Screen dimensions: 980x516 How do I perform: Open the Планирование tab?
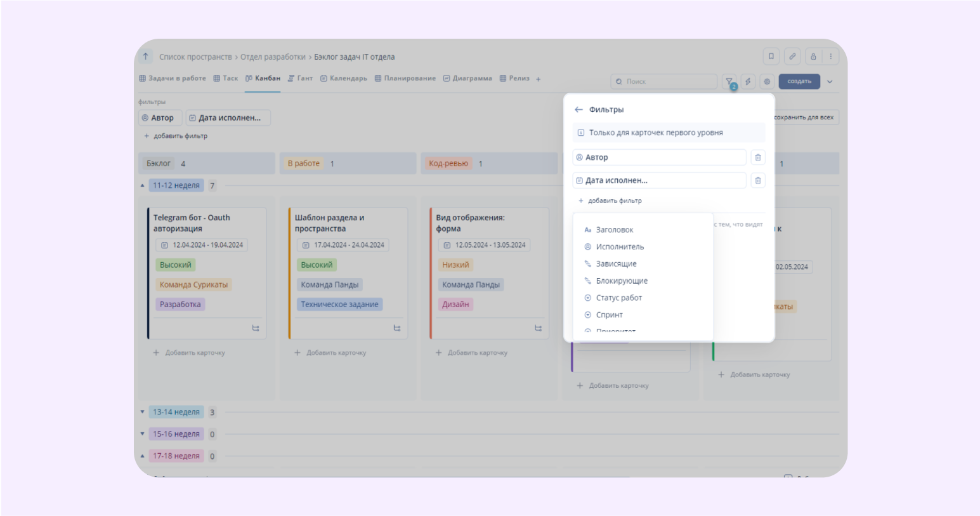pyautogui.click(x=405, y=79)
